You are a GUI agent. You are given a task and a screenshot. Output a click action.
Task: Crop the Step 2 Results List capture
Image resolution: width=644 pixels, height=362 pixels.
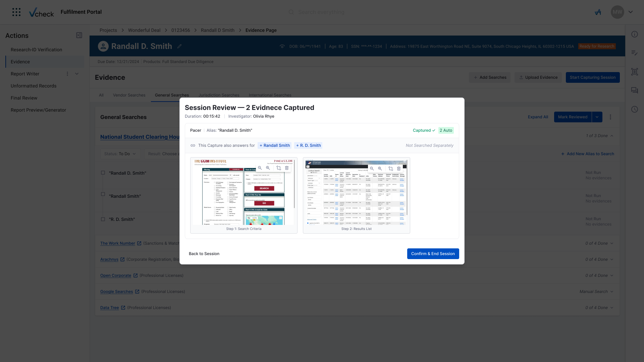[x=391, y=169]
